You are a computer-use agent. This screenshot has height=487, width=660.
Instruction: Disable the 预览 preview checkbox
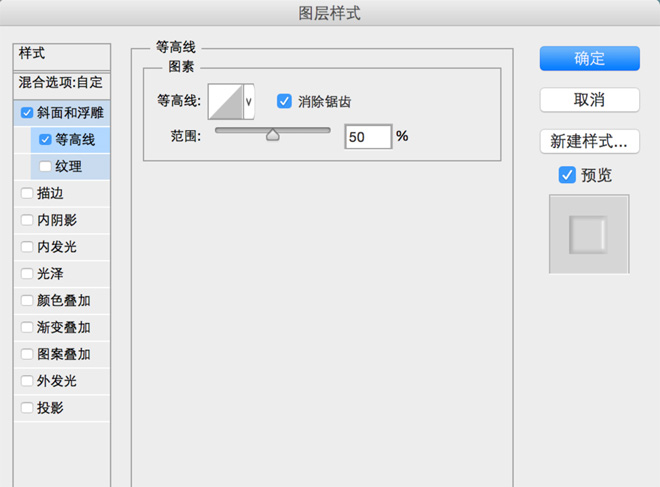click(x=567, y=175)
